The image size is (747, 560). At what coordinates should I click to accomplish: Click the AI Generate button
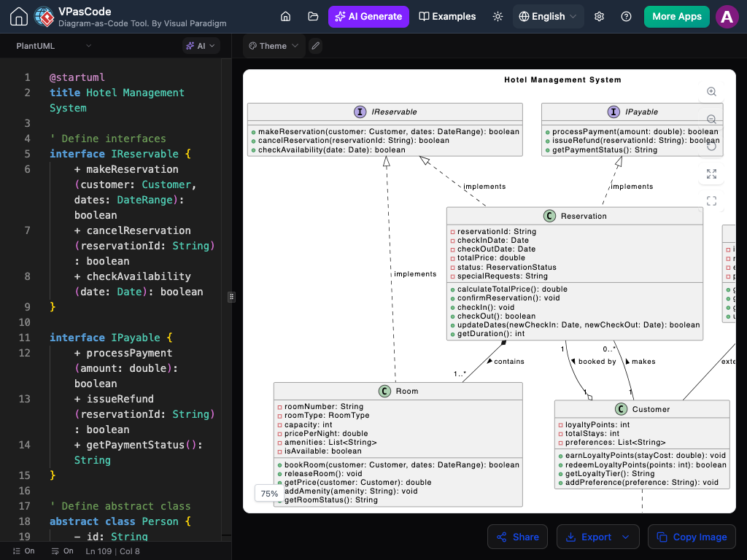(368, 17)
